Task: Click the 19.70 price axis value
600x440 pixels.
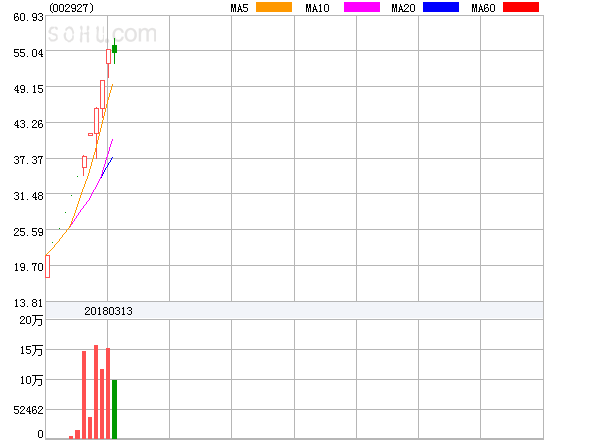Action: click(x=28, y=267)
